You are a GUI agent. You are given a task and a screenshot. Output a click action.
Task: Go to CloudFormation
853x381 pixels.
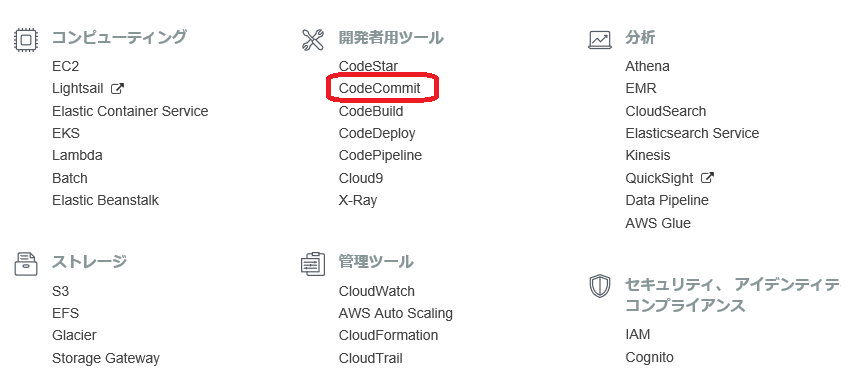(x=388, y=335)
